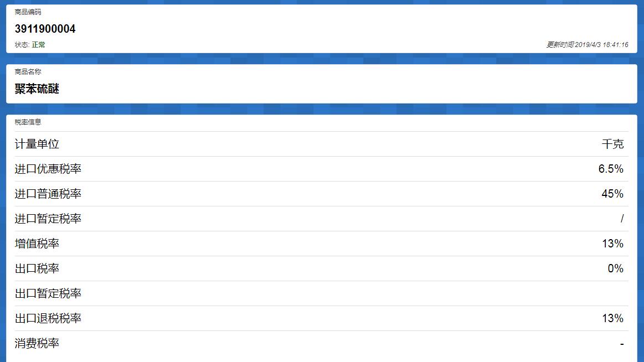644x362 pixels.
Task: Click the 计量单位 row label
Action: click(37, 144)
